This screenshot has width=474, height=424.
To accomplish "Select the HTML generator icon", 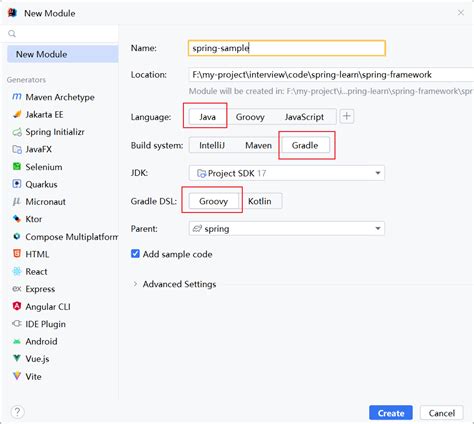I will point(17,254).
